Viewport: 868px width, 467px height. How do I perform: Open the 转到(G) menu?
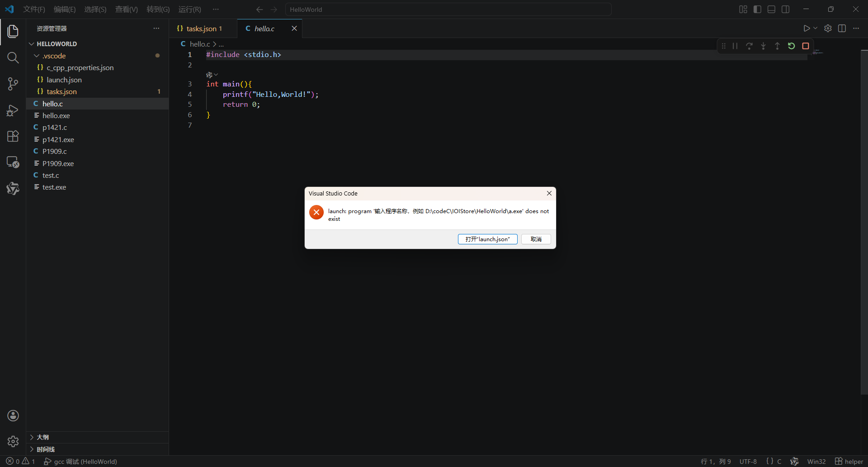158,10
